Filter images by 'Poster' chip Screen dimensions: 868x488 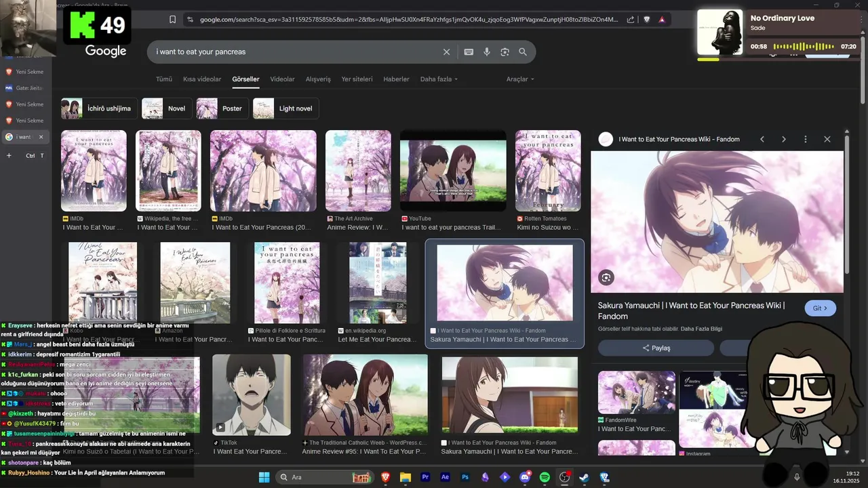point(222,108)
